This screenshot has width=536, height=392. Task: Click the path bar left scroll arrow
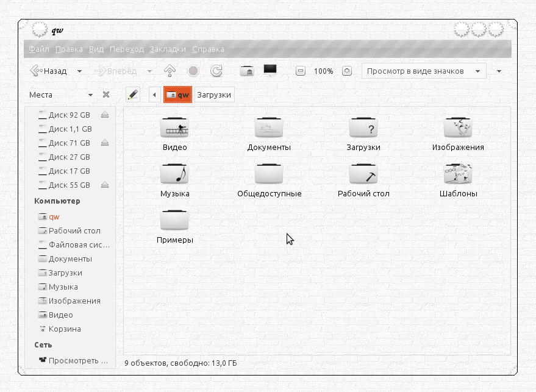(154, 94)
